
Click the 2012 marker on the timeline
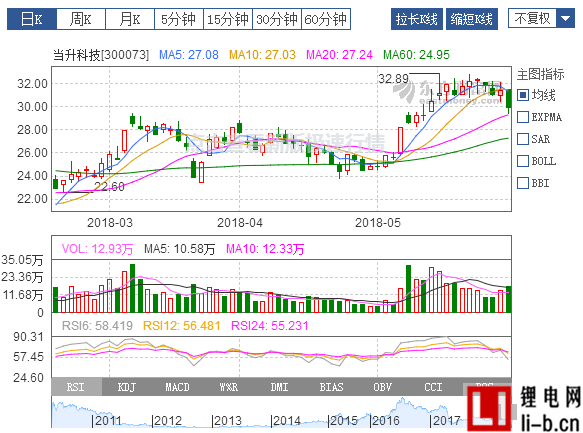167,421
